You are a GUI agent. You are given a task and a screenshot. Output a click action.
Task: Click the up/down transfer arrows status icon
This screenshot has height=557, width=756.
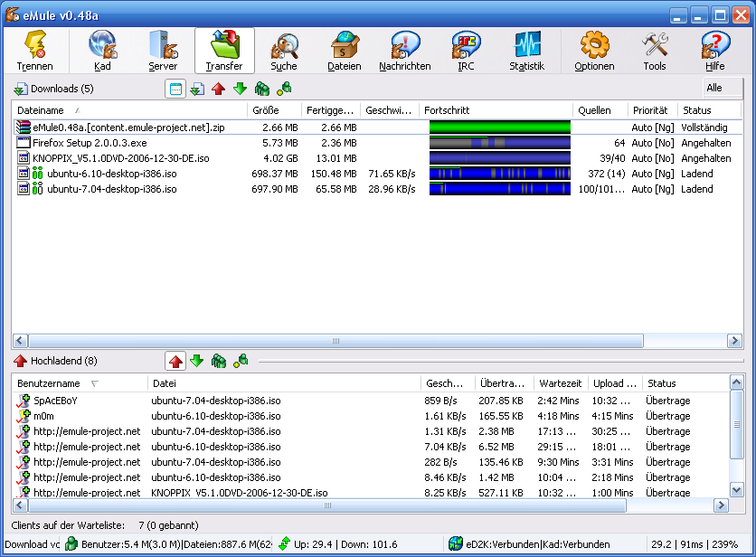(x=284, y=544)
